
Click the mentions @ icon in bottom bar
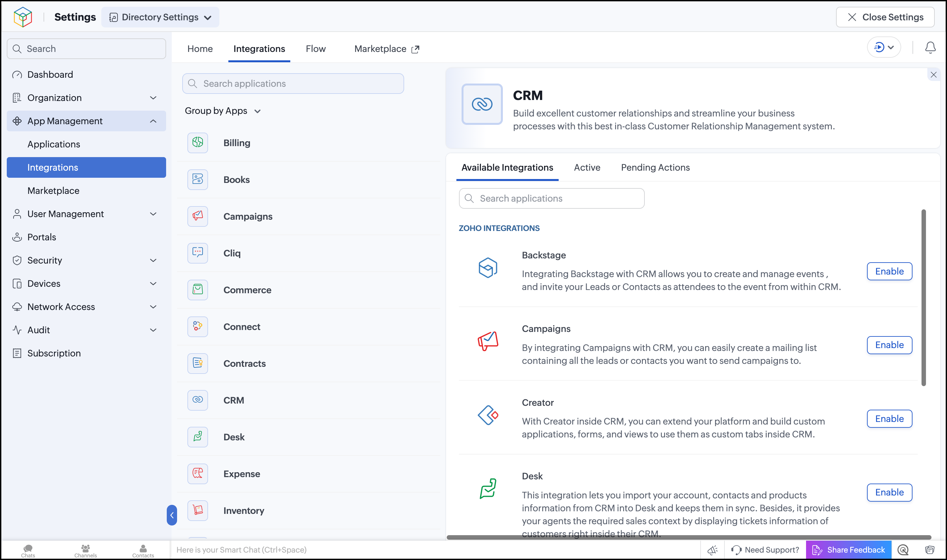(903, 550)
